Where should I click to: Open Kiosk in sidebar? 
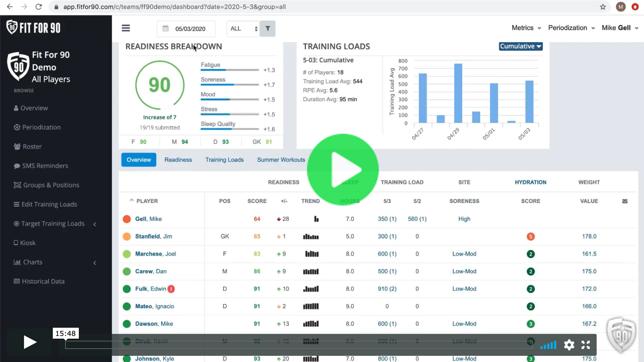24,243
